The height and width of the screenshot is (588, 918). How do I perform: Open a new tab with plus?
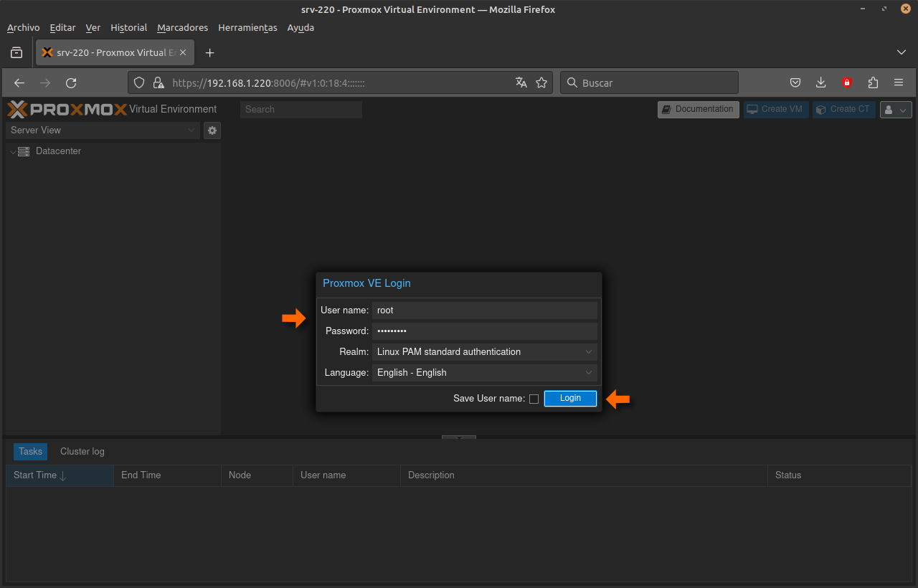pos(209,52)
